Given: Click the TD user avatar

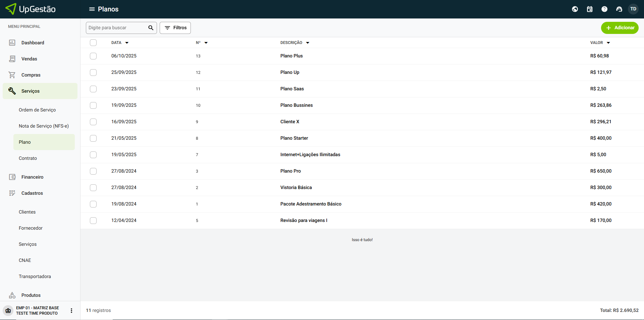Looking at the screenshot, I should click(633, 9).
